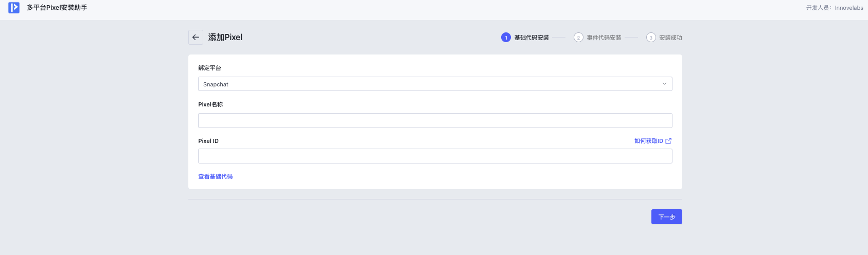
Task: Focus the Pixel名称 input field
Action: (x=435, y=120)
